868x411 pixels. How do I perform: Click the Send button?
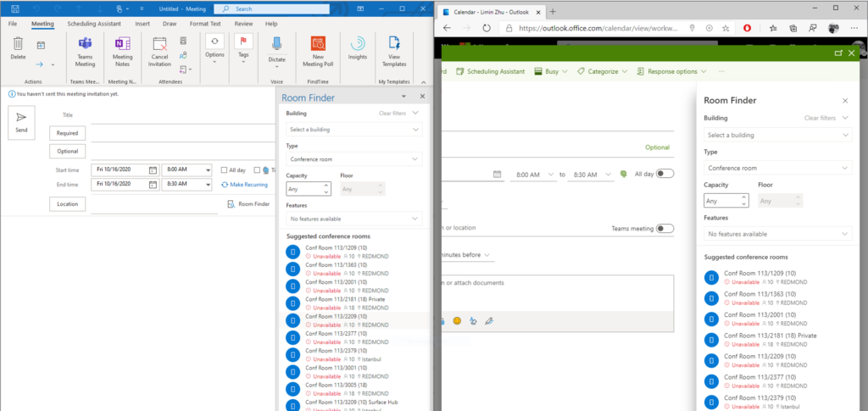[x=21, y=122]
